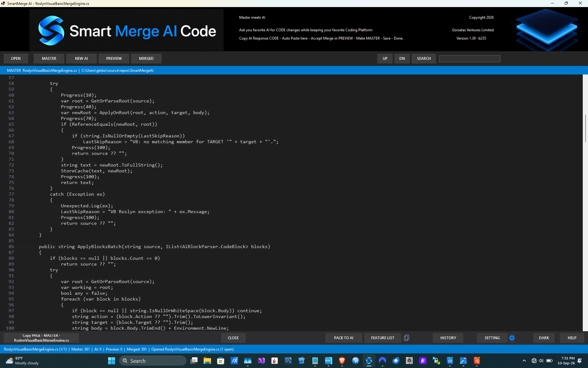Open Visual Studio from taskbar
588x368 pixels.
[x=261, y=361]
